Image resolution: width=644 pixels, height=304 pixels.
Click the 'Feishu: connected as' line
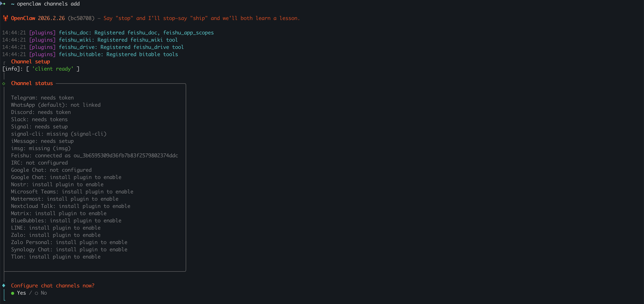pos(95,156)
